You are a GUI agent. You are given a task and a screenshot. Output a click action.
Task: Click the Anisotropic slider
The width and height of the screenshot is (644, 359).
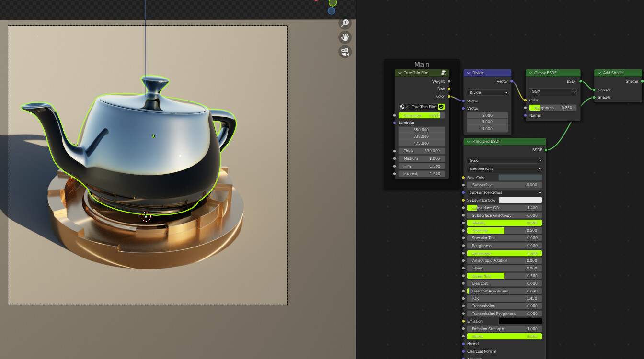pos(505,253)
